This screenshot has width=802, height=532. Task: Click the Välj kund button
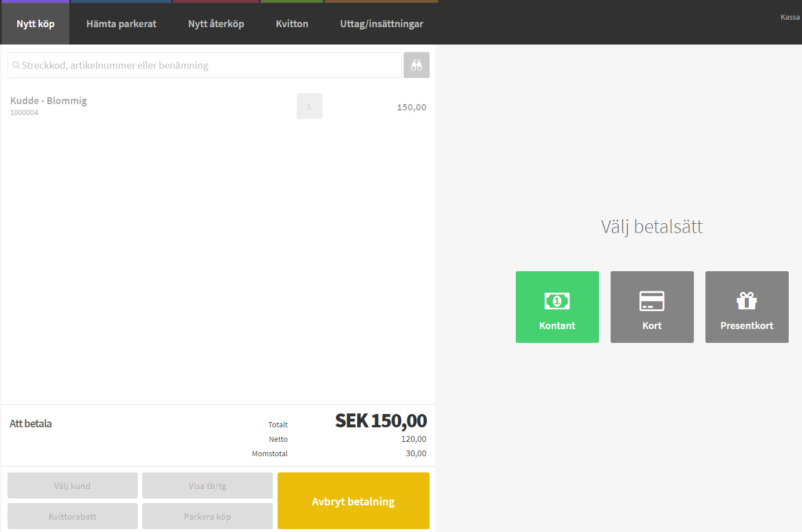coord(72,486)
